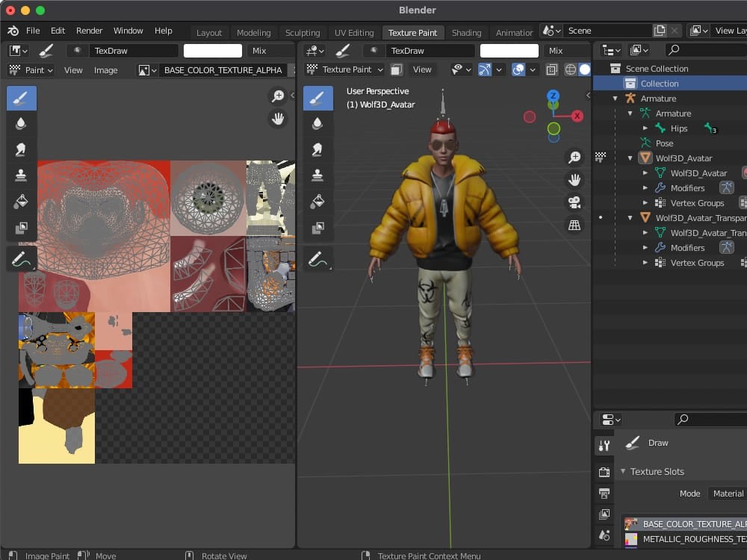747x560 pixels.
Task: Click the white brush color swatch in image editor
Action: (212, 51)
